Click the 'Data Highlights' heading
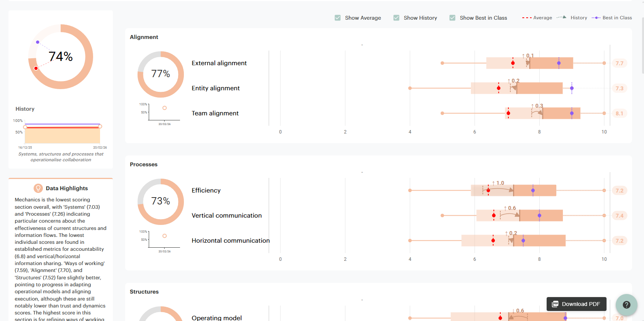Image resolution: width=644 pixels, height=321 pixels. [x=67, y=188]
